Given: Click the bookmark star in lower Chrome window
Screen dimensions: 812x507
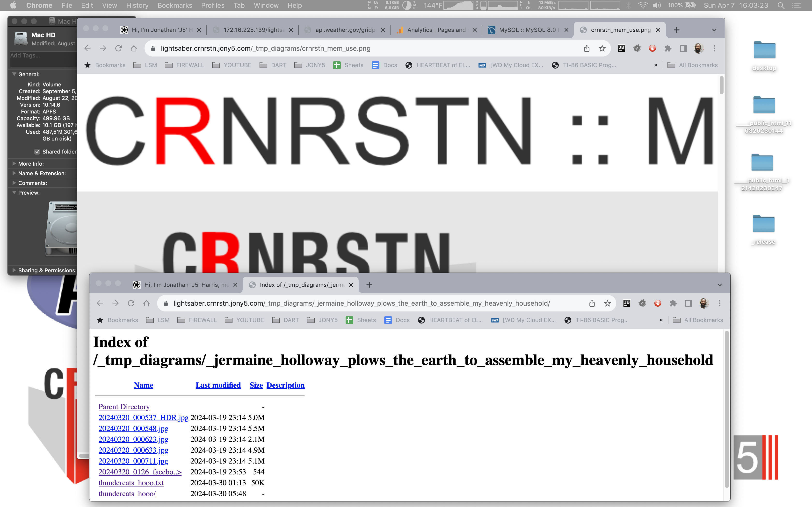Looking at the screenshot, I should click(x=607, y=303).
